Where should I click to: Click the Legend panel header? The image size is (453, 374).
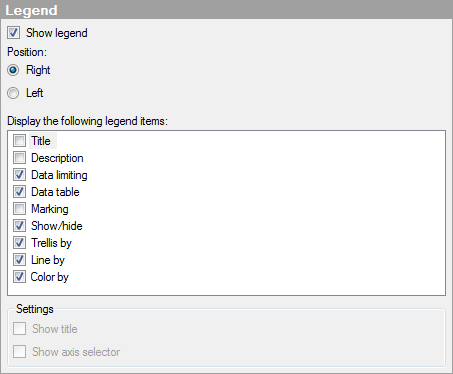pos(226,10)
